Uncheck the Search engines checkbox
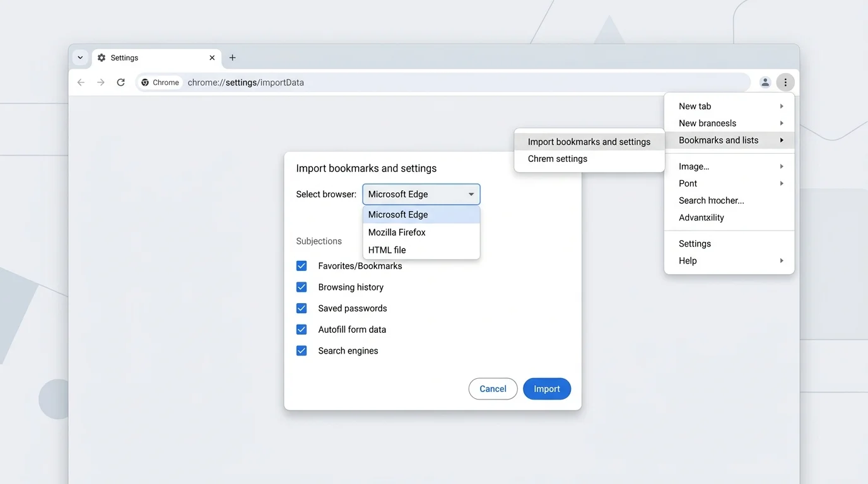This screenshot has width=868, height=484. pos(302,351)
